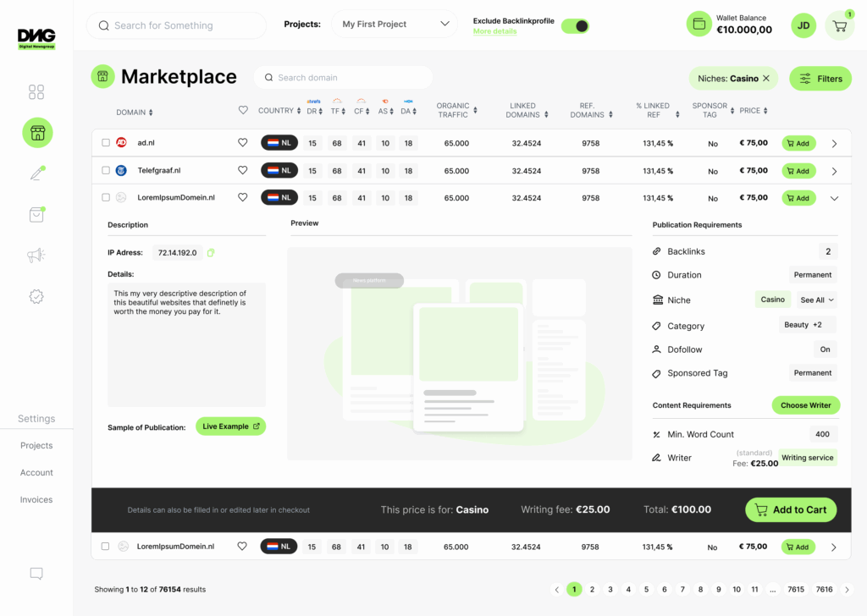Image resolution: width=867 pixels, height=616 pixels.
Task: Open the settings gear icon in sidebar
Action: coord(36,297)
